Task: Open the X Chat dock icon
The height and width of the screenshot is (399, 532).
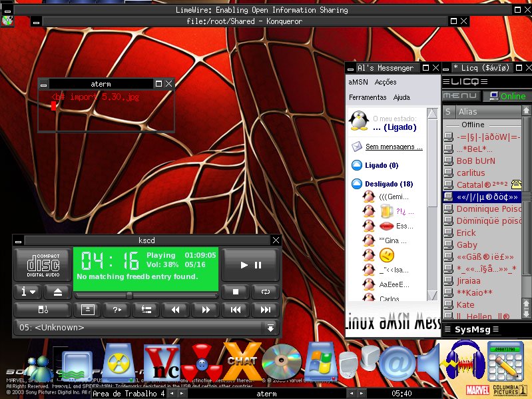Action: pos(242,362)
